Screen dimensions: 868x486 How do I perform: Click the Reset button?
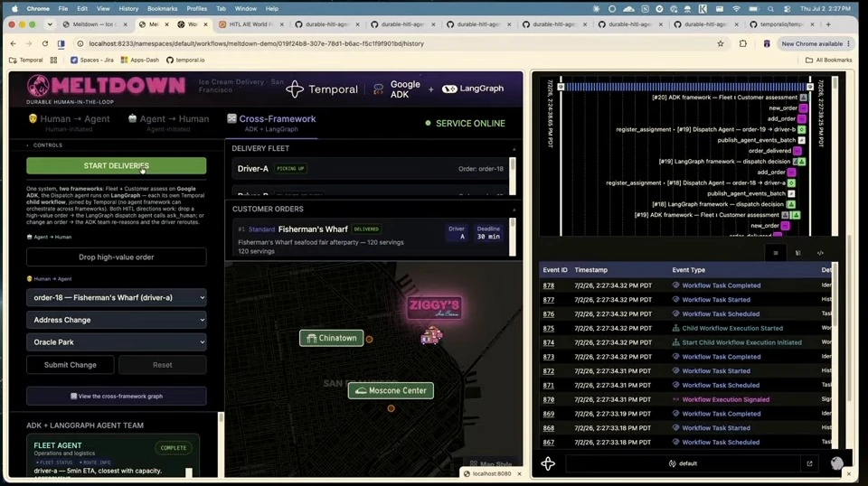click(x=162, y=365)
